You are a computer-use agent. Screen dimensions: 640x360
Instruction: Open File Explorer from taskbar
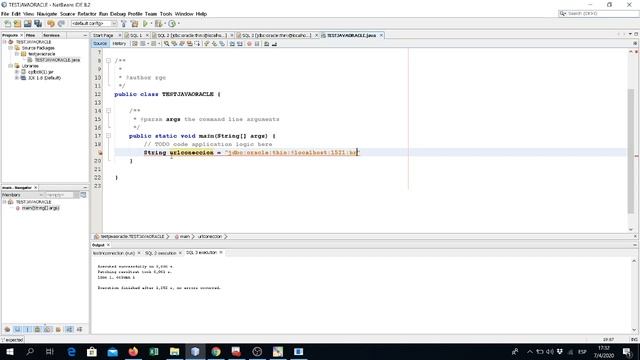click(x=174, y=351)
